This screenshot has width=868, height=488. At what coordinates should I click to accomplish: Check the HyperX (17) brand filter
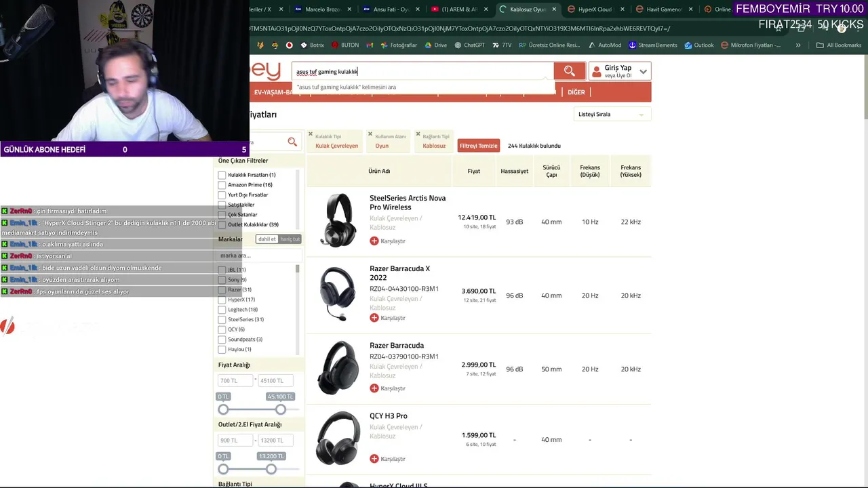[222, 300]
